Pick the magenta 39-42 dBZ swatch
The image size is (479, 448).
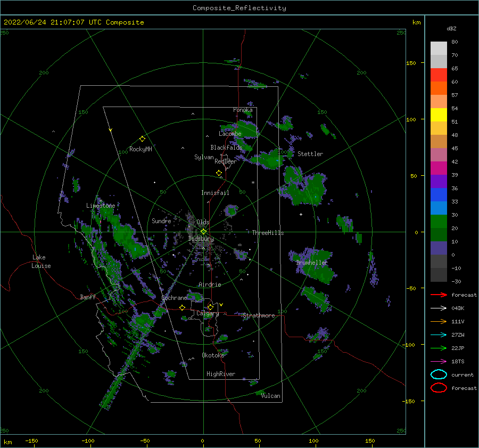(x=439, y=168)
